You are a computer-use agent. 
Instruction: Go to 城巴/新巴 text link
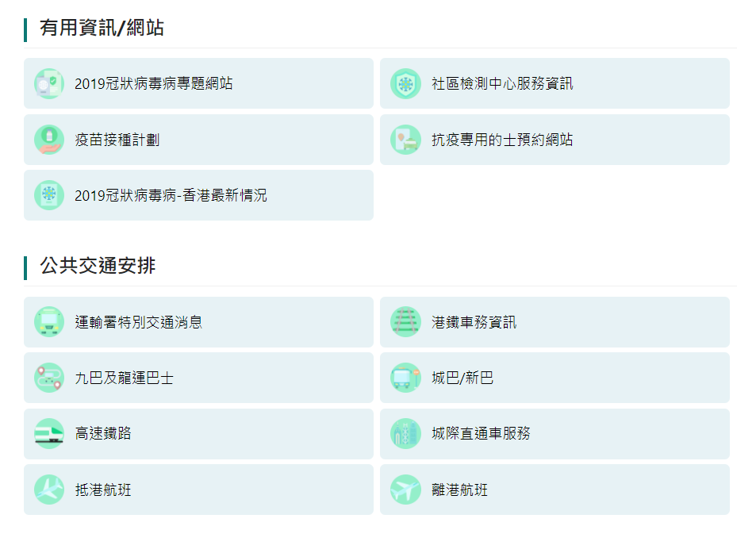462,378
